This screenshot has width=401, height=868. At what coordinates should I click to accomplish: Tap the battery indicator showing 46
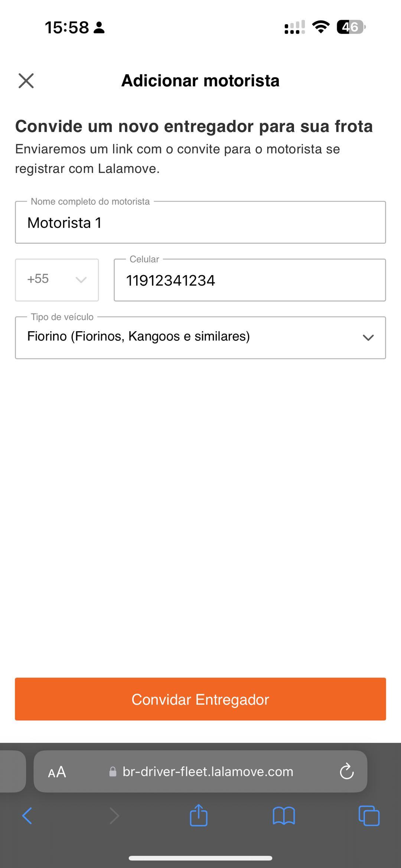351,27
